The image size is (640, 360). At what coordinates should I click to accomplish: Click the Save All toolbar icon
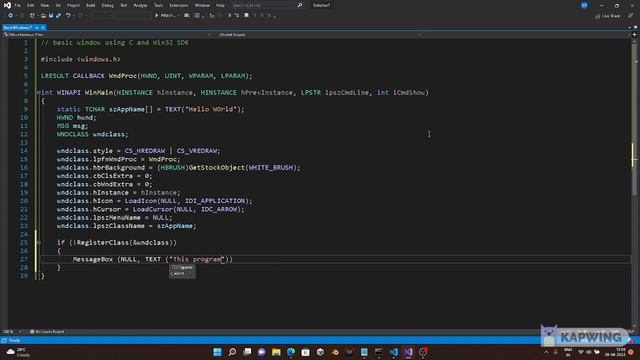click(x=58, y=16)
